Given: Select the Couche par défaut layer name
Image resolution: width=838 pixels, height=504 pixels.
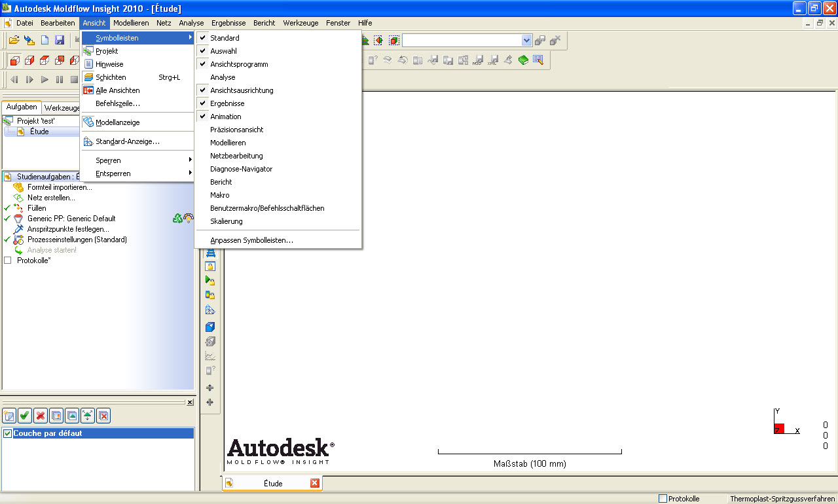Looking at the screenshot, I should 48,433.
